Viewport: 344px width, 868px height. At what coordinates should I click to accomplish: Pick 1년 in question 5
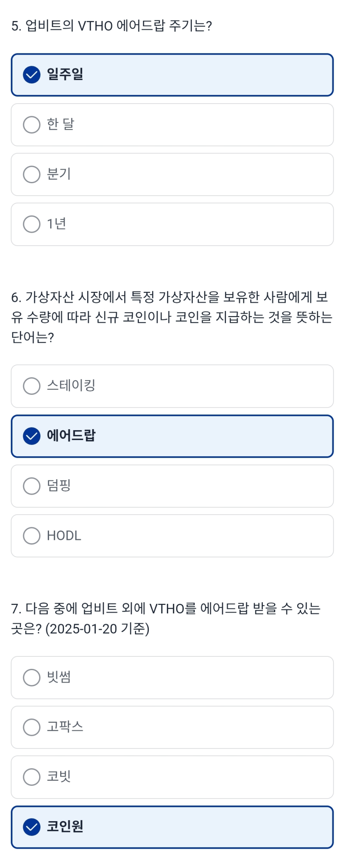pyautogui.click(x=172, y=224)
